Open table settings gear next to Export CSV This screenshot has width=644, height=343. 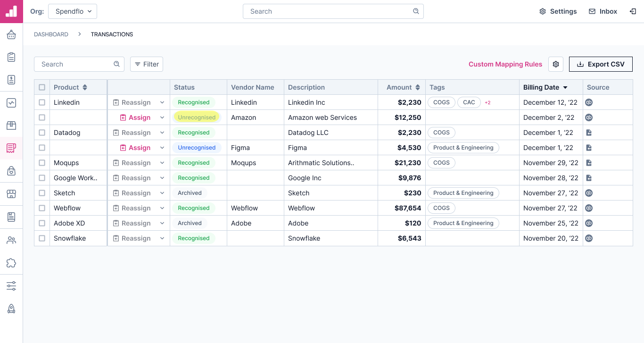click(556, 64)
